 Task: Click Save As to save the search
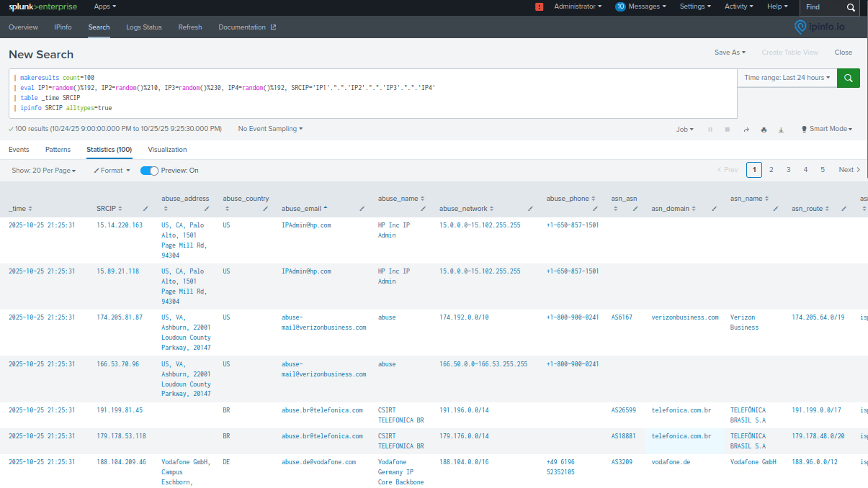click(730, 52)
